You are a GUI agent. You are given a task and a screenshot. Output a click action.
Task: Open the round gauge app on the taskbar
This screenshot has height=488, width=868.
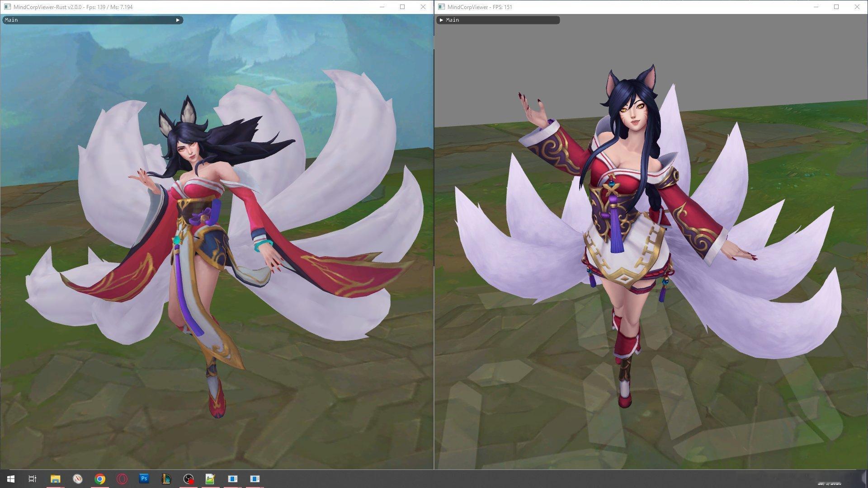point(78,479)
